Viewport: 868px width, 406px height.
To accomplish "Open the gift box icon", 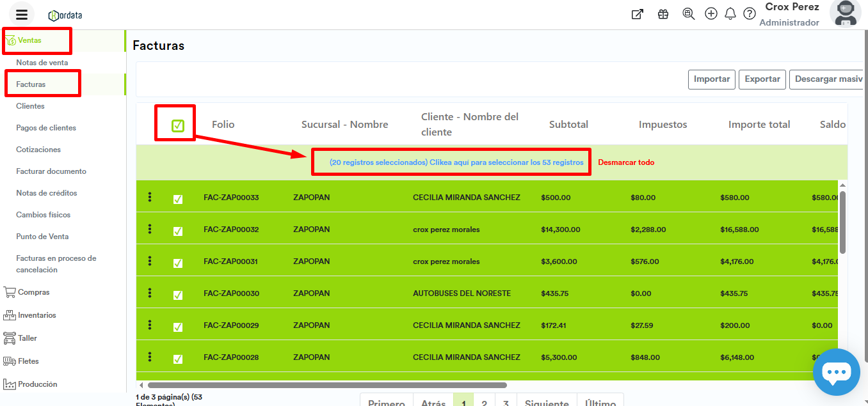I will [663, 14].
